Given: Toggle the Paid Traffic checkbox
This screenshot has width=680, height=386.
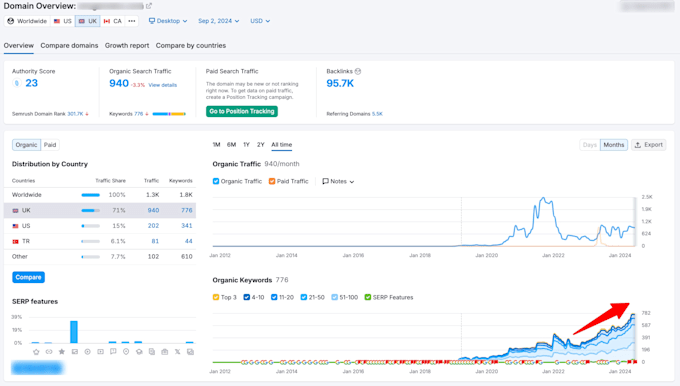Looking at the screenshot, I should 272,181.
